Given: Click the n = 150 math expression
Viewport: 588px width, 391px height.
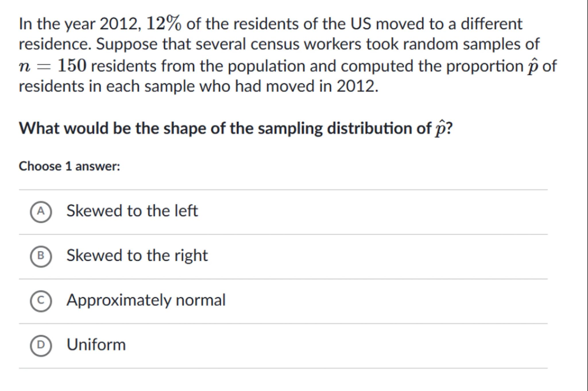Looking at the screenshot, I should click(x=53, y=66).
